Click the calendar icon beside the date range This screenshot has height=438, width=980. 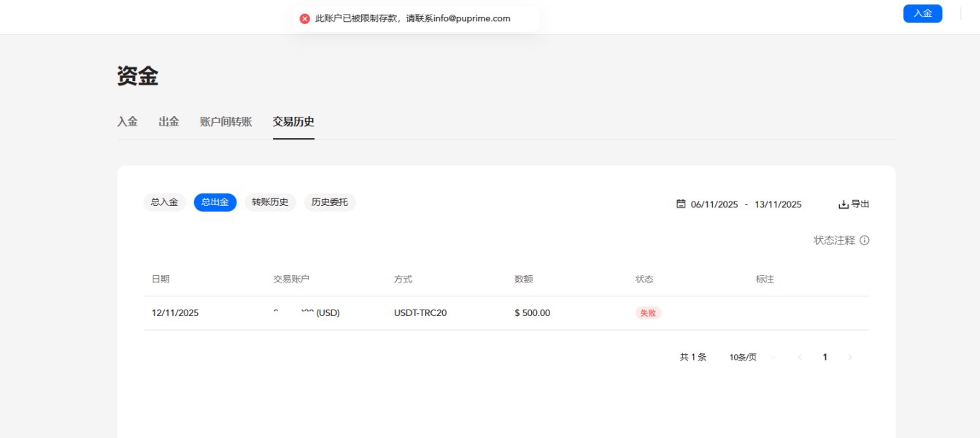681,204
